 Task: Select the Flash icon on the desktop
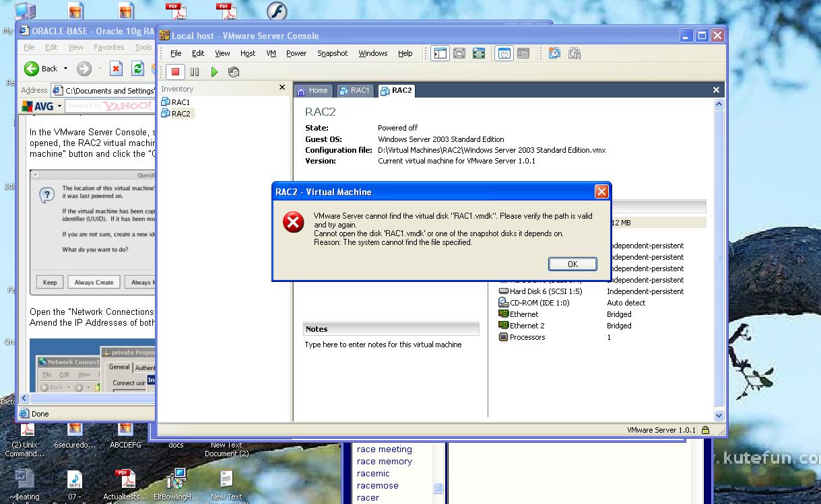[276, 11]
